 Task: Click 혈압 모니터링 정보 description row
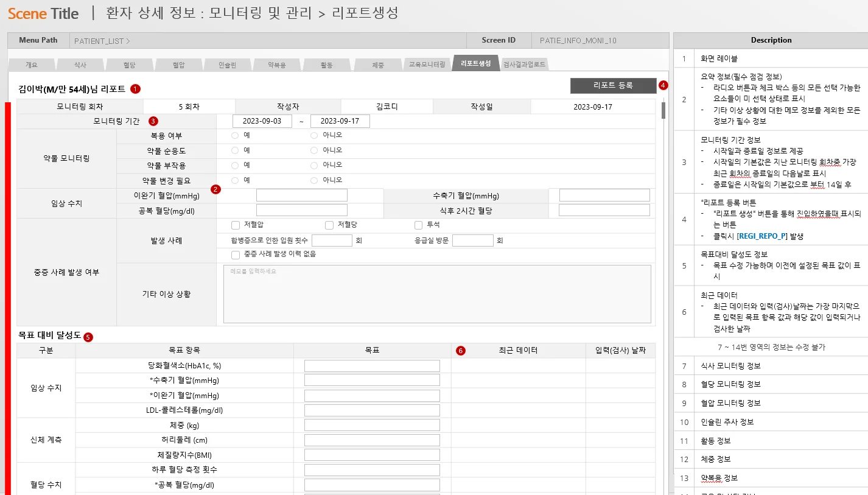pyautogui.click(x=771, y=403)
